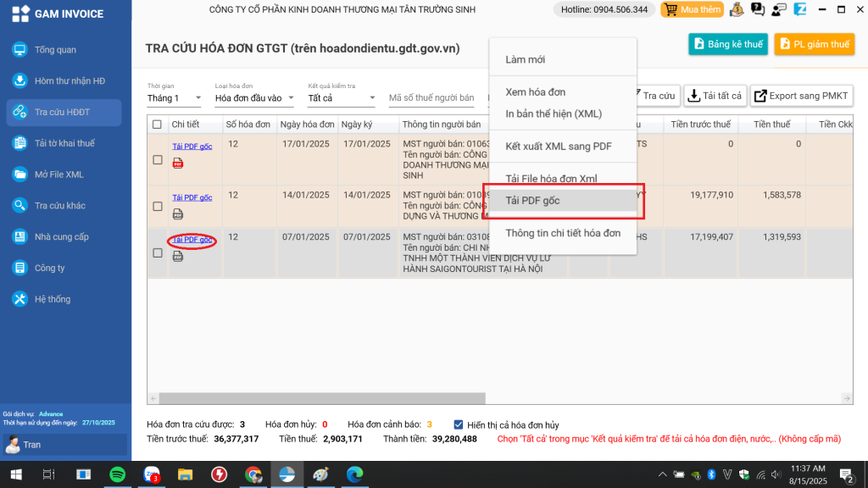Image resolution: width=868 pixels, height=488 pixels.
Task: Open the Thời gian month dropdown
Action: (175, 98)
